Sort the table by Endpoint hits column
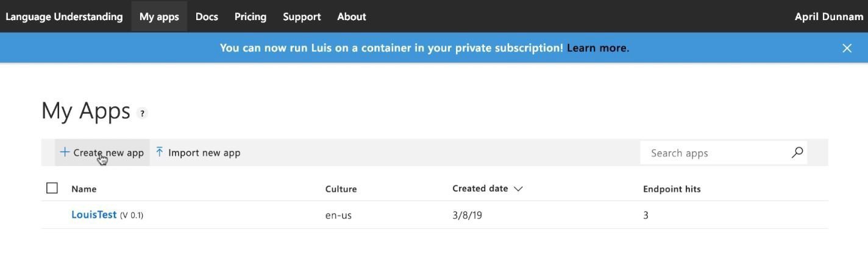This screenshot has width=868, height=261. 672,189
